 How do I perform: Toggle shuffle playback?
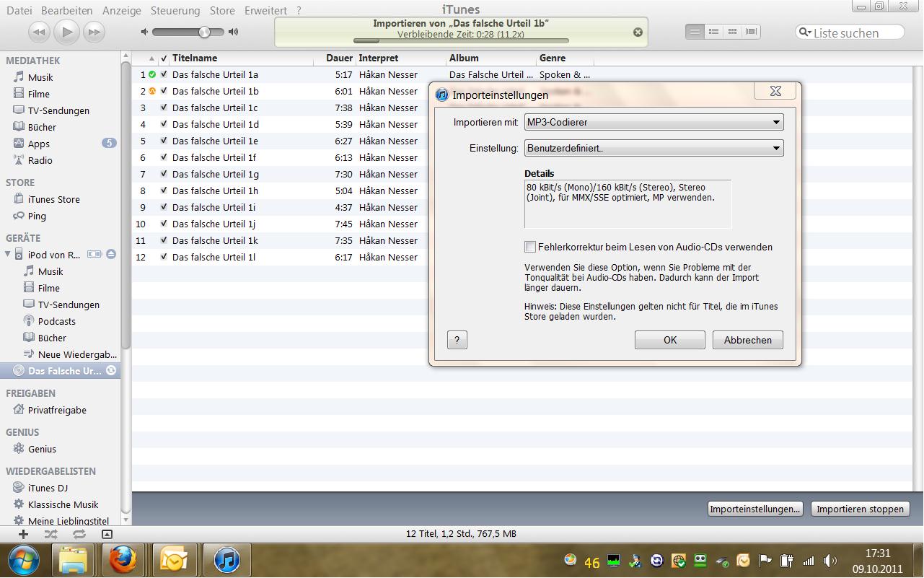point(50,534)
